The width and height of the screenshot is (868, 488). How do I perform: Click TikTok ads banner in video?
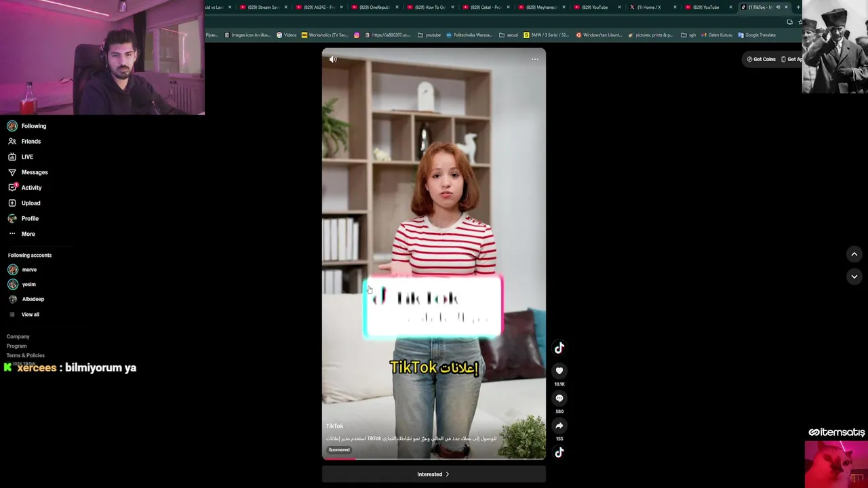point(433,307)
